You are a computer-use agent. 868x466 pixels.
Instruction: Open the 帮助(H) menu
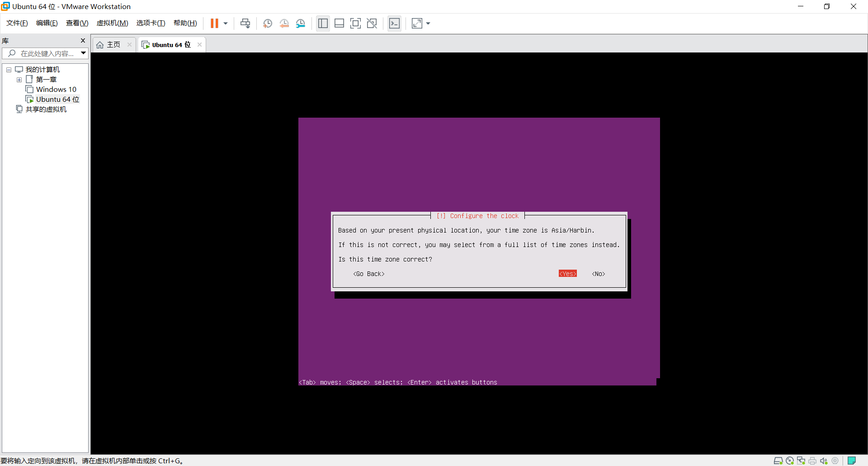[185, 23]
